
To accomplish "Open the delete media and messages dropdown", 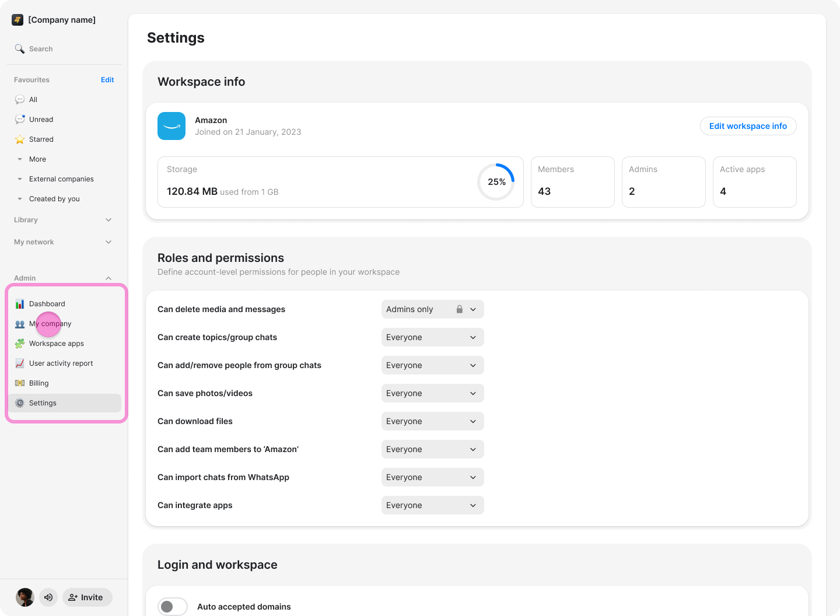I will 433,309.
